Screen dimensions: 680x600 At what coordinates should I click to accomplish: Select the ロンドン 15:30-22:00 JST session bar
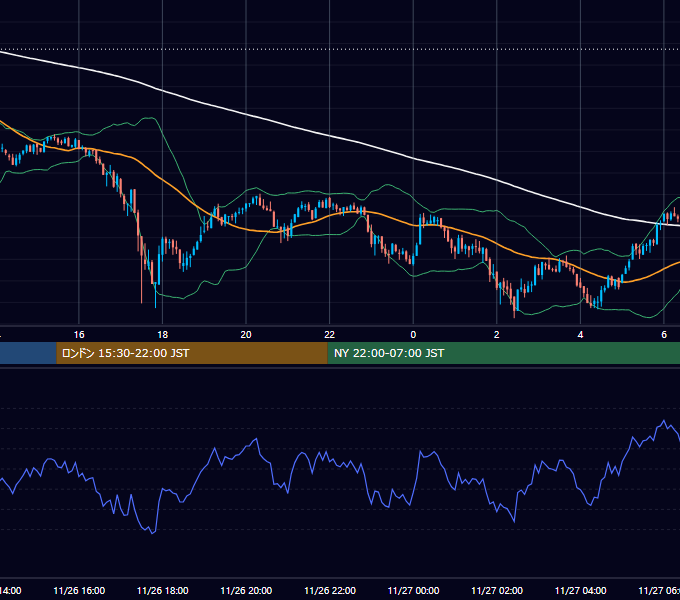(x=192, y=353)
